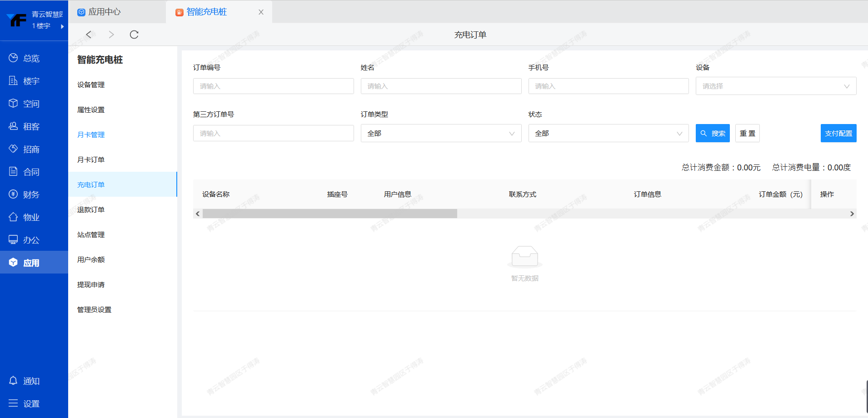This screenshot has height=418, width=868.
Task: Open the 订单类型 dropdown
Action: pos(441,134)
